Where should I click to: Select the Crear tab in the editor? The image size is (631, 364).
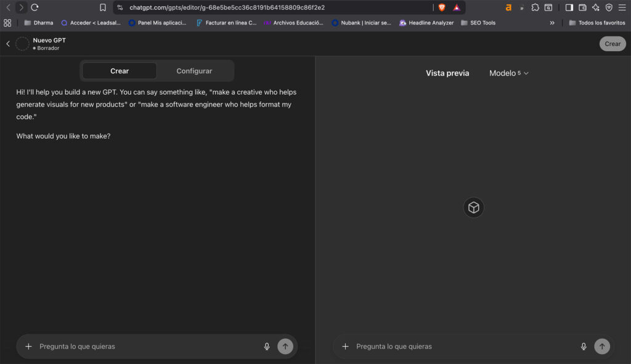pos(119,70)
